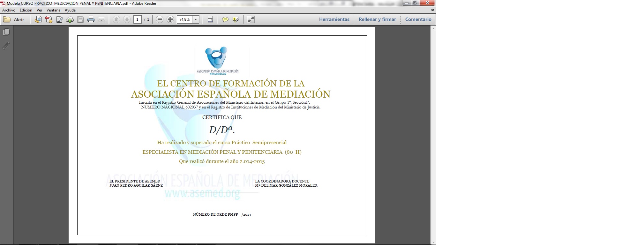Image resolution: width=644 pixels, height=245 pixels.
Task: Open the Rellenar y firmar panel
Action: point(377,19)
